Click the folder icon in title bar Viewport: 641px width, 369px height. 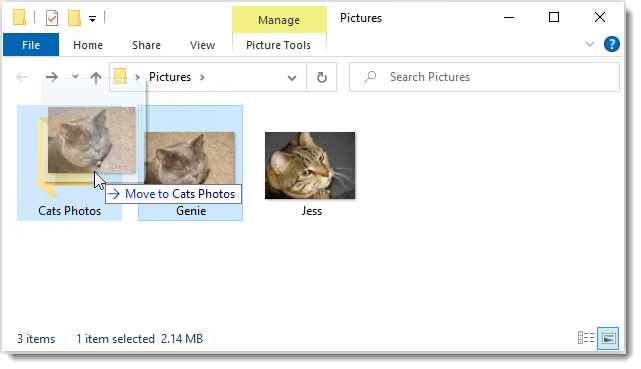pyautogui.click(x=19, y=18)
